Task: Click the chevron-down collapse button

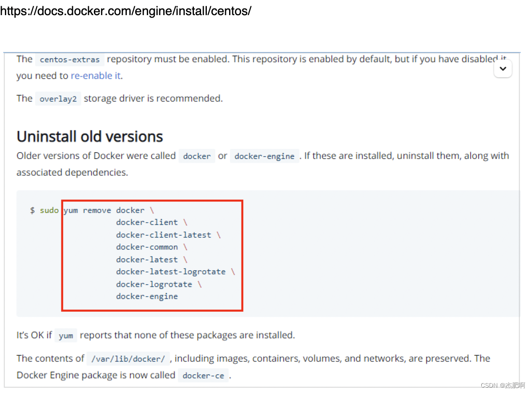Action: (x=503, y=69)
